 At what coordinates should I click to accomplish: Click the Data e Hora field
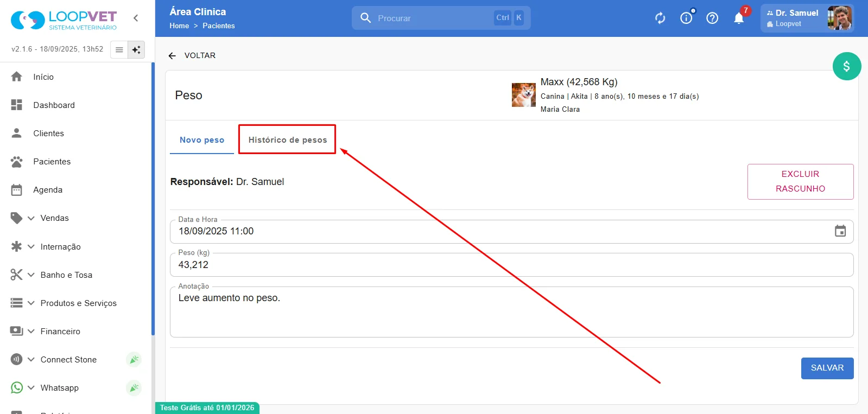(x=511, y=231)
